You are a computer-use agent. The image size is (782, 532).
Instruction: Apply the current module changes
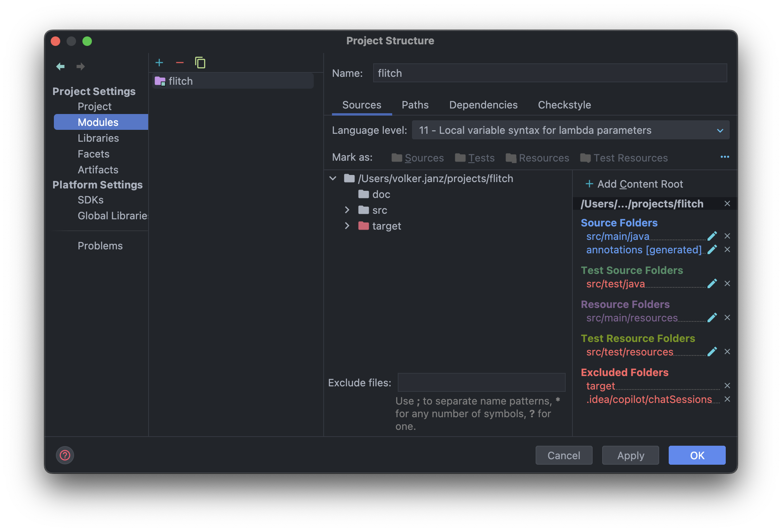(x=630, y=455)
